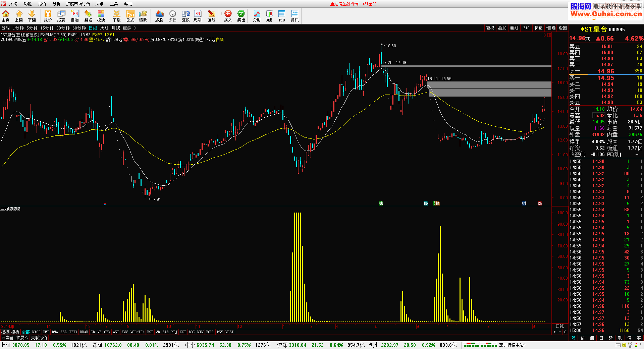Select the 笔 tick detail tab
This screenshot has height=349, width=644.
point(573,338)
